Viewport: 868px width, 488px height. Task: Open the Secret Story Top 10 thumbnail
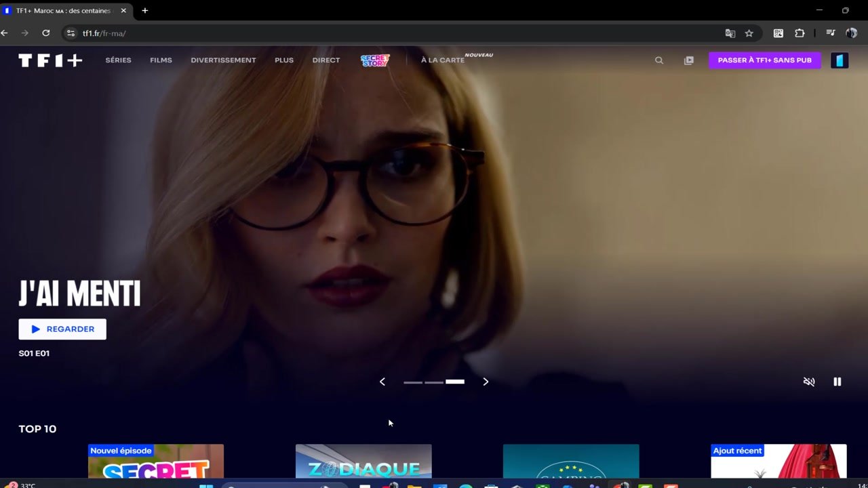pyautogui.click(x=156, y=461)
